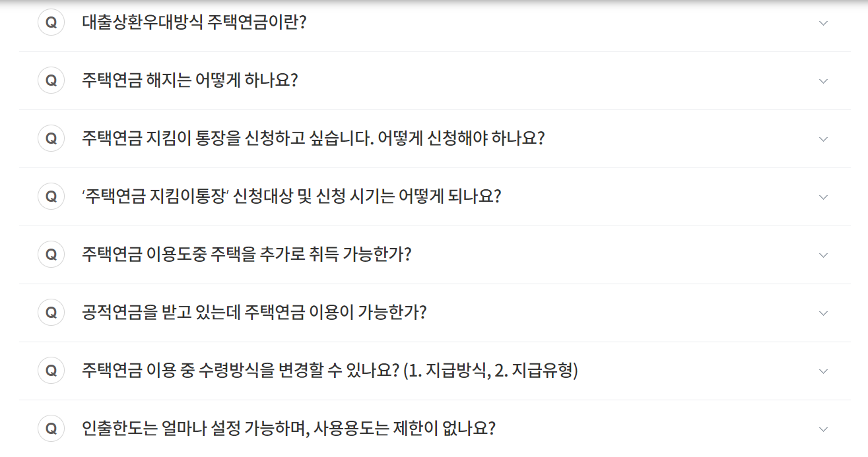868x457 pixels.
Task: Expand the 공적연금 answer chevron
Action: click(x=822, y=313)
